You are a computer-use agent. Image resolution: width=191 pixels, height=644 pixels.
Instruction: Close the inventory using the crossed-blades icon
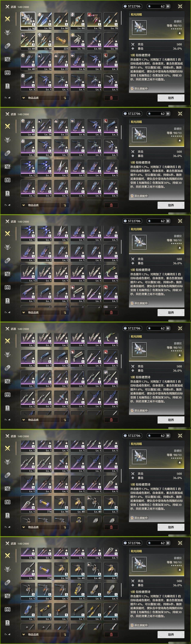click(180, 6)
